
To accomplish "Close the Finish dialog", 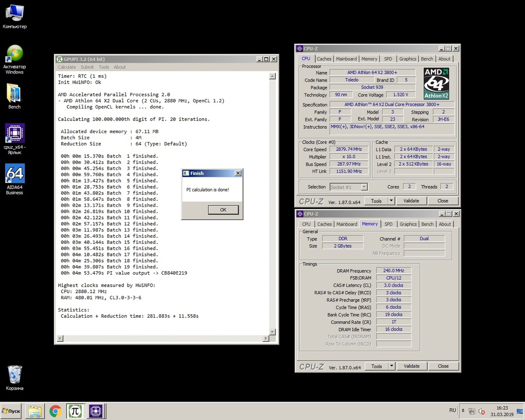I will pos(238,173).
